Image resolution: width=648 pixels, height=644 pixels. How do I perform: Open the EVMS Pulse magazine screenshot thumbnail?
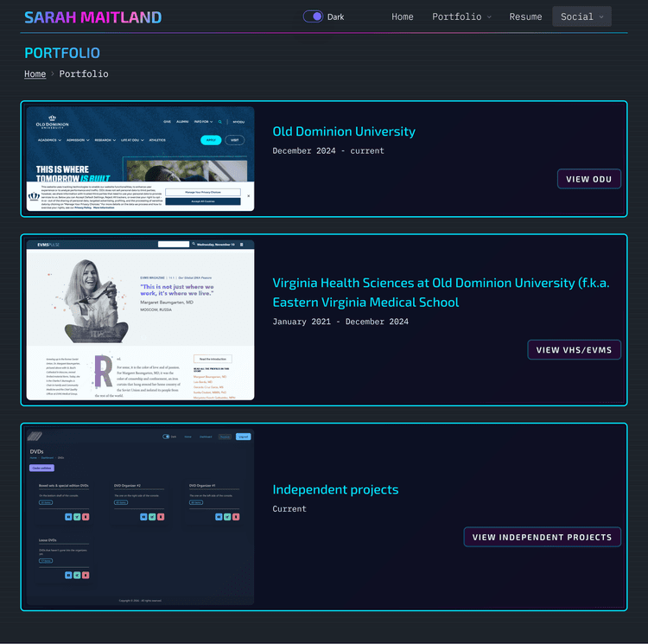click(140, 320)
